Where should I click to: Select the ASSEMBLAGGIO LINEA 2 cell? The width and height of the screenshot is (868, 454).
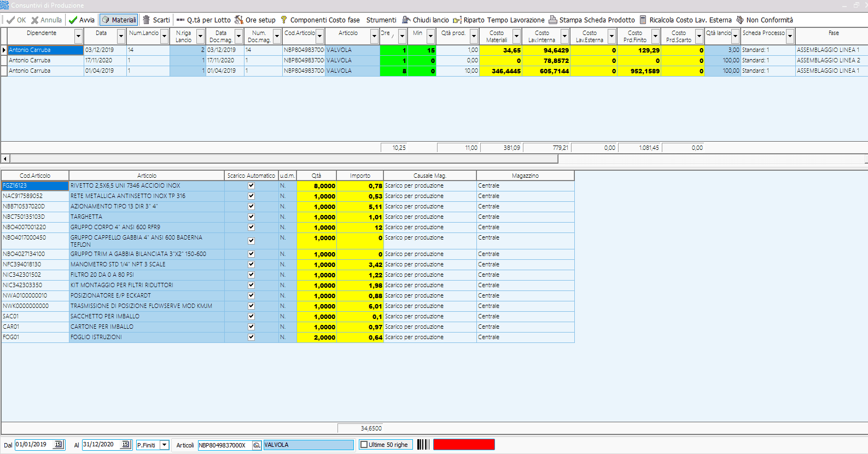coord(831,60)
